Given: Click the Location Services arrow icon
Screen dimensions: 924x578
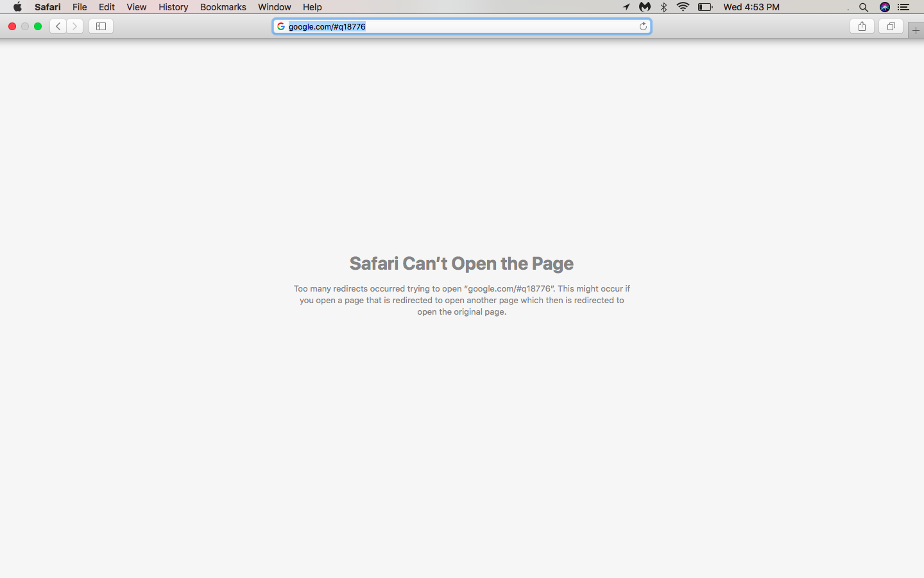Looking at the screenshot, I should (x=626, y=7).
